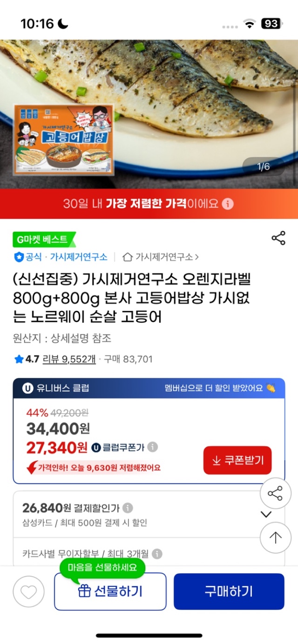Screen dimensions: 298x644
Task: Tap the 고등어밥상 product package thumbnail
Action: tap(64, 140)
